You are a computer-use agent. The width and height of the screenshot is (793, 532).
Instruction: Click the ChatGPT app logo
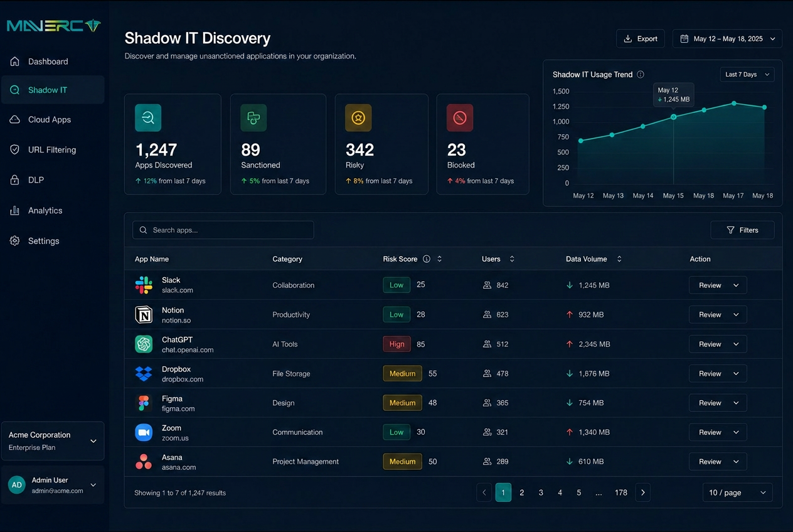tap(144, 344)
